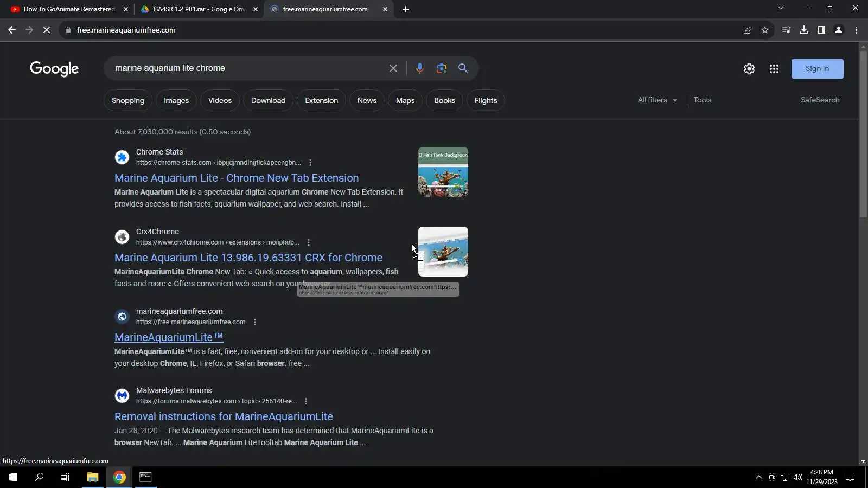Click the magnifier search button
Viewport: 868px width, 488px height.
(463, 68)
